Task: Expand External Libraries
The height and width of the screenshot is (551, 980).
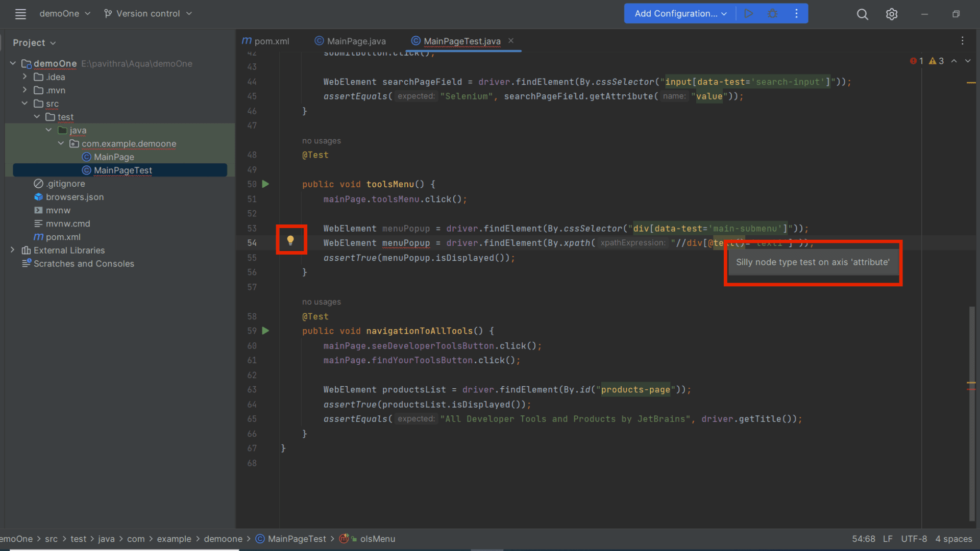Action: (x=12, y=250)
